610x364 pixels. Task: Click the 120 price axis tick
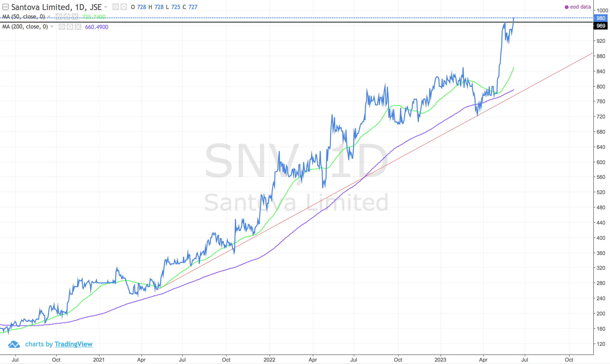(x=601, y=344)
